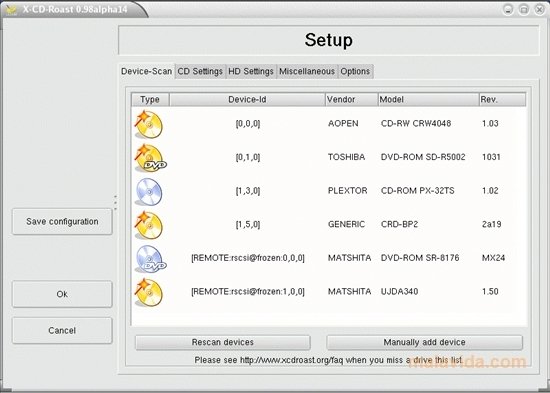The image size is (550, 393).
Task: Click the CD writer icon for MATSHITA UJDA340
Action: pyautogui.click(x=149, y=293)
